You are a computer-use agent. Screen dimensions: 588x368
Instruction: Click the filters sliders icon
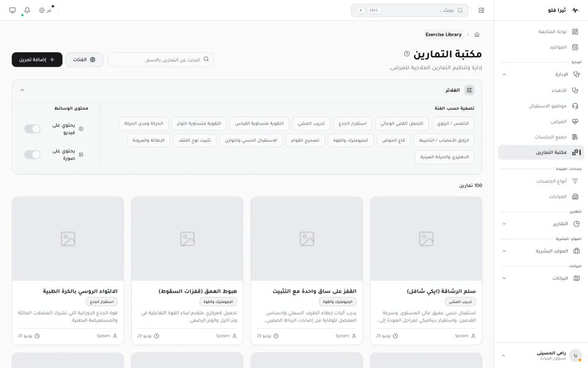[x=469, y=90]
